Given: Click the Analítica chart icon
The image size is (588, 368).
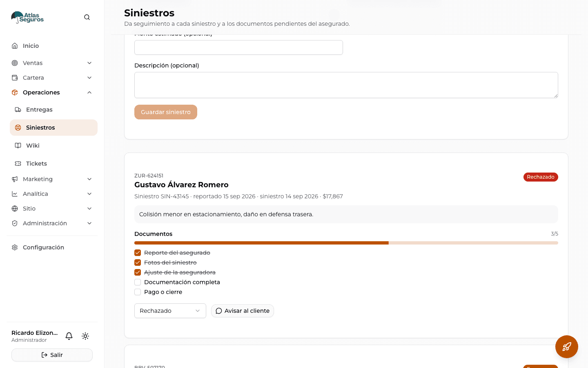Looking at the screenshot, I should (x=15, y=194).
